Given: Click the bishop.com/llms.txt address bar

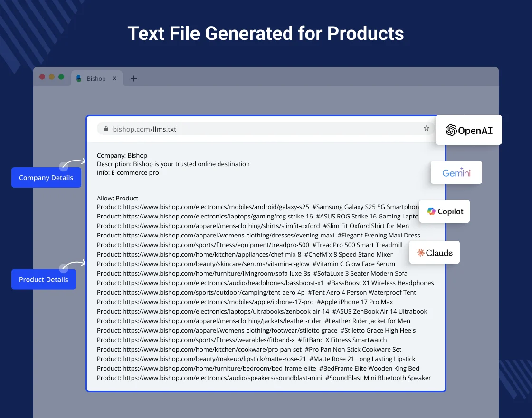Looking at the screenshot, I should pos(261,129).
